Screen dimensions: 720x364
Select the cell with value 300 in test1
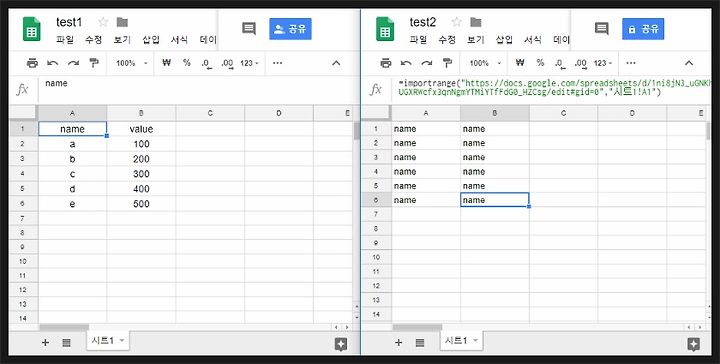click(141, 174)
